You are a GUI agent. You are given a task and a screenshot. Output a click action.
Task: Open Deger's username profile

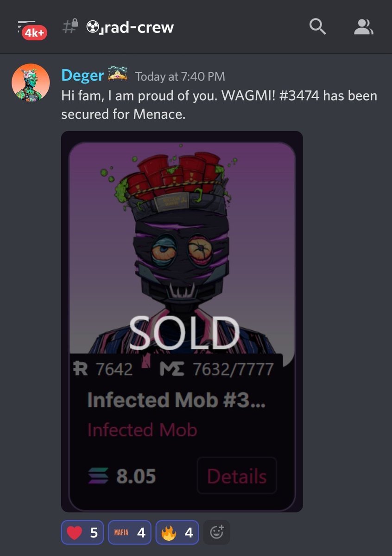(82, 75)
